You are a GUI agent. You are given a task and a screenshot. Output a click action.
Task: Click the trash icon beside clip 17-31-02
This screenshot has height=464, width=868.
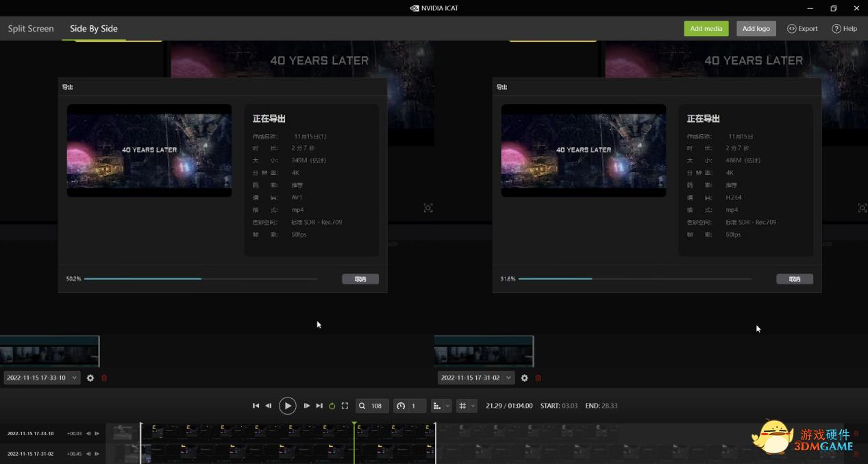coord(538,378)
